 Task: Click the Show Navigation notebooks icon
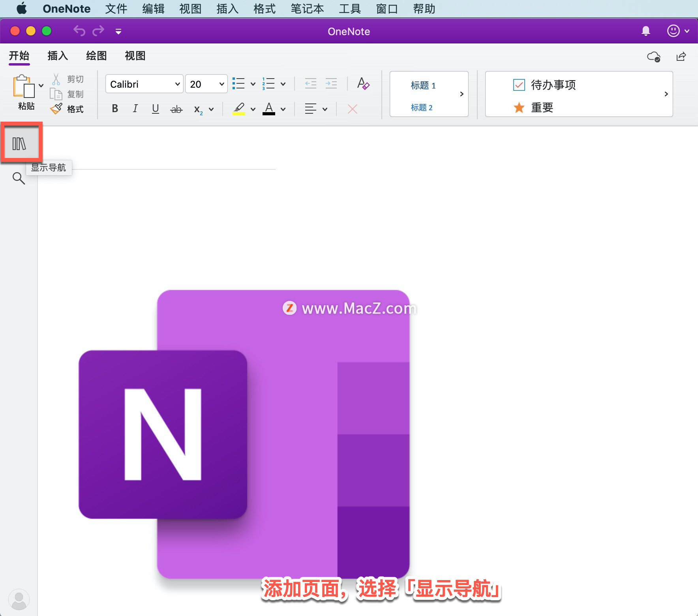[x=19, y=144]
